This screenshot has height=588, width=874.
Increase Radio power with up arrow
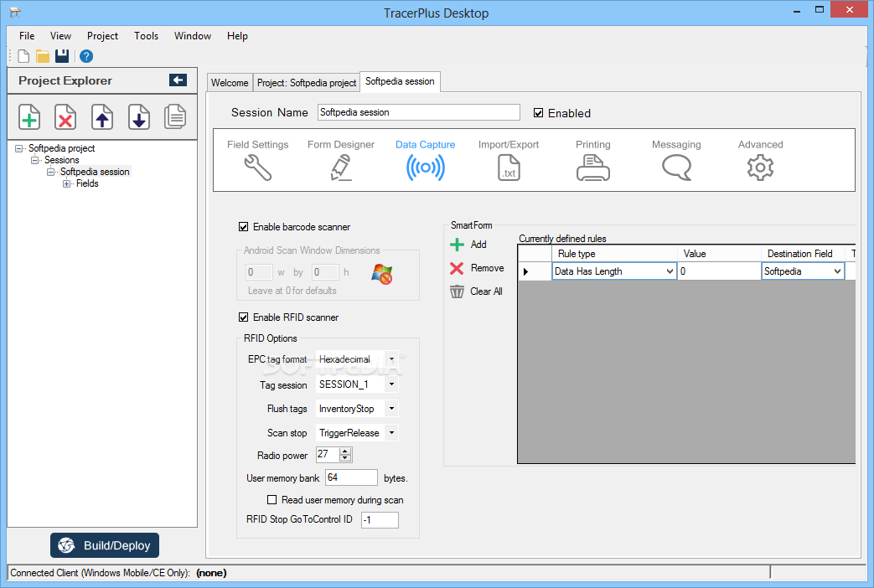coord(345,451)
